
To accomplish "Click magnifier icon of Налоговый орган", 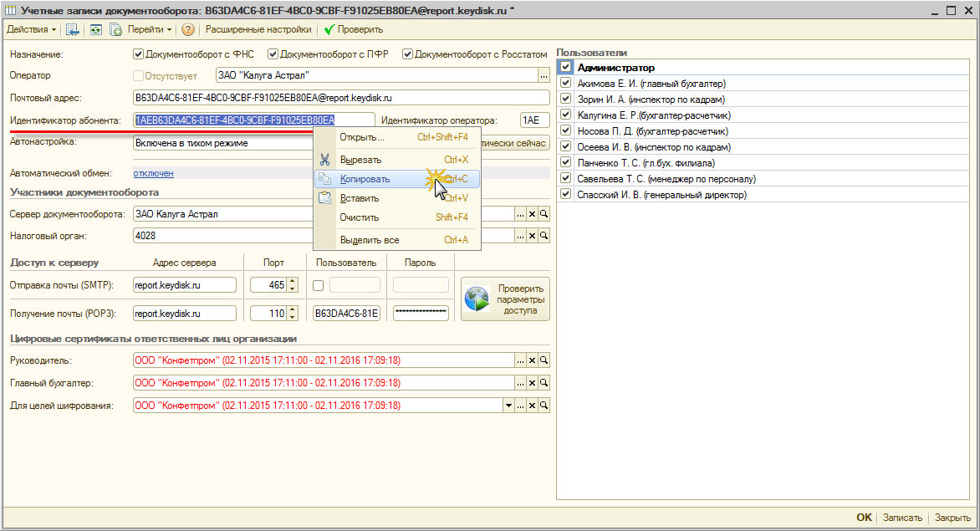I will (544, 236).
